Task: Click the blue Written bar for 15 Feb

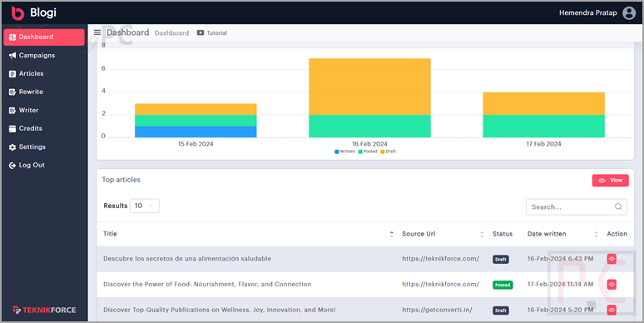Action: 196,132
